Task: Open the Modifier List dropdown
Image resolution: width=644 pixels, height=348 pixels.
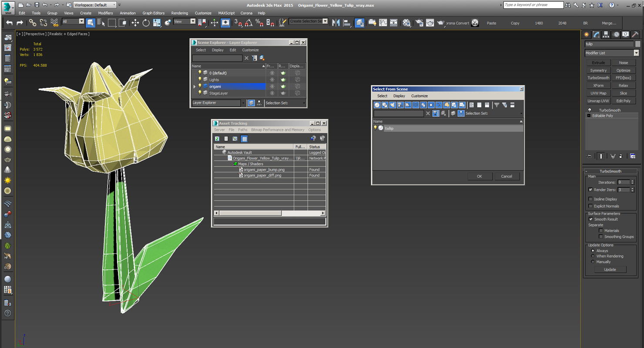Action: (612, 53)
